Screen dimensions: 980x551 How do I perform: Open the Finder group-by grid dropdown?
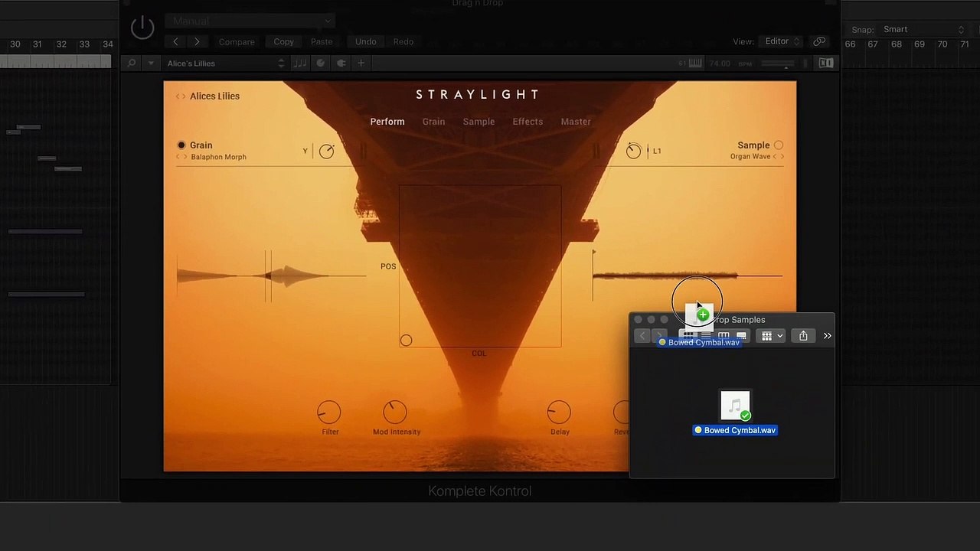(x=769, y=336)
